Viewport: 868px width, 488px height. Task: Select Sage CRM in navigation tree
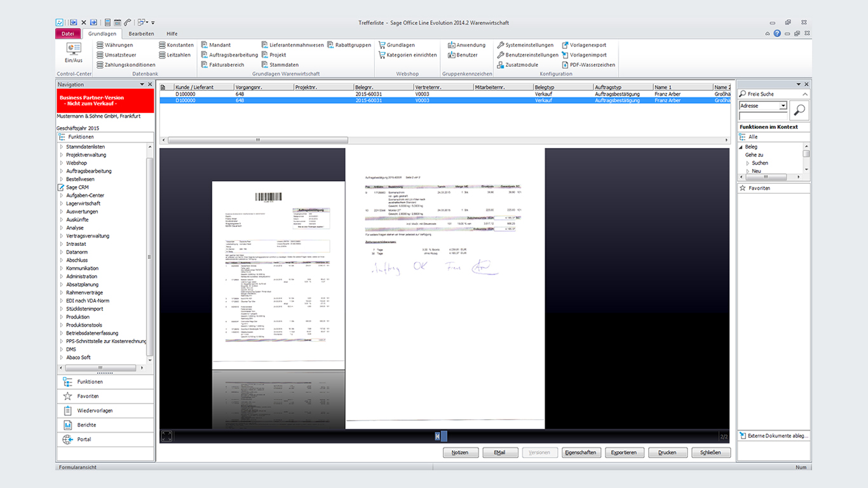(78, 187)
